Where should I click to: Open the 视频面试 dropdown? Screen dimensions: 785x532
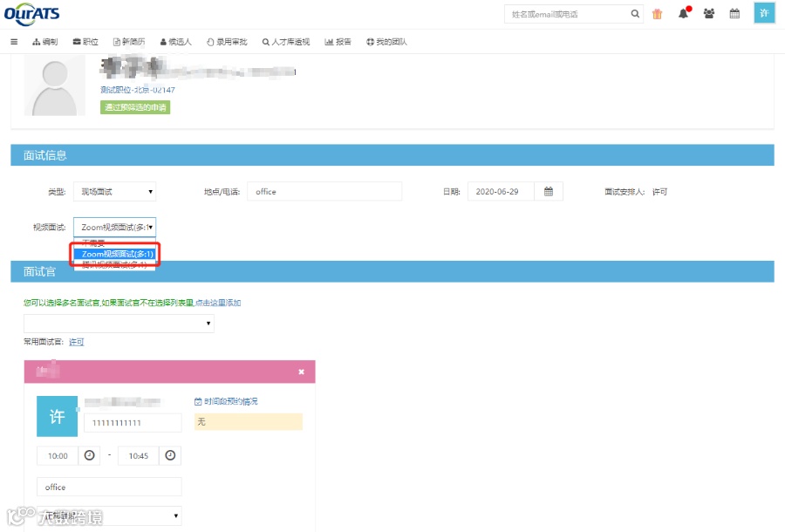114,228
